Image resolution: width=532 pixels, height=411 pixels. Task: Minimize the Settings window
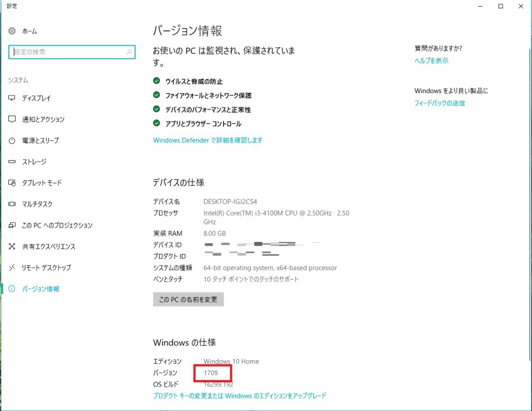click(480, 6)
